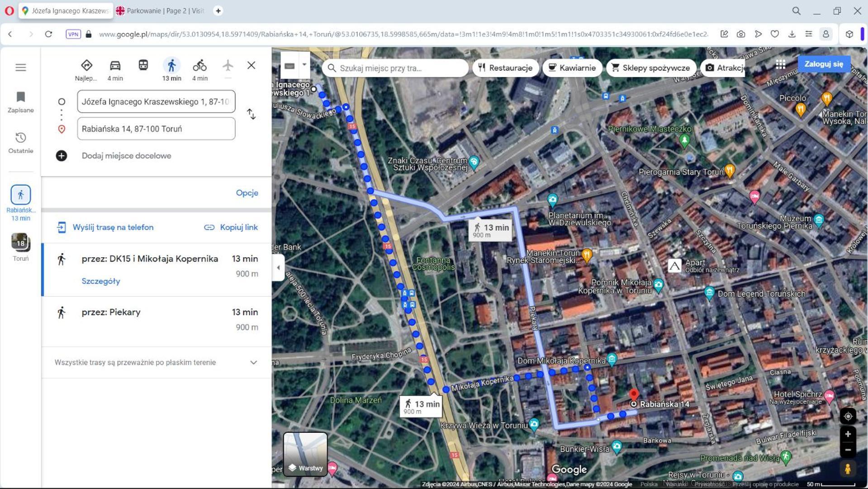The height and width of the screenshot is (489, 868).
Task: Add page to bookmarks heart icon
Action: tap(775, 34)
